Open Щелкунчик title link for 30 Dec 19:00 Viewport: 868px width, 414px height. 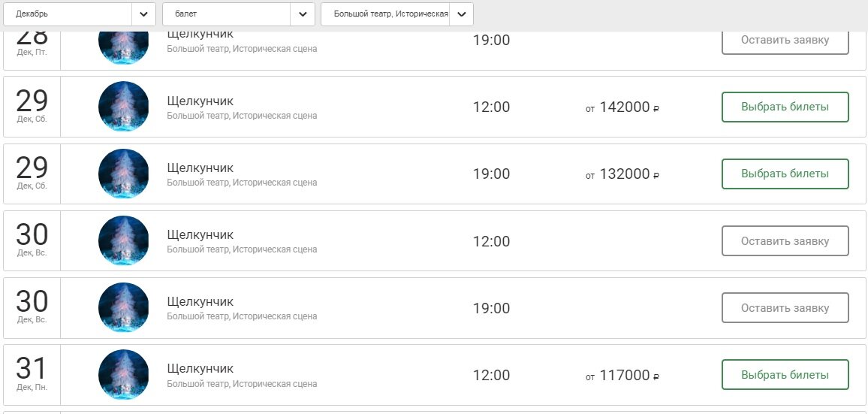[200, 302]
